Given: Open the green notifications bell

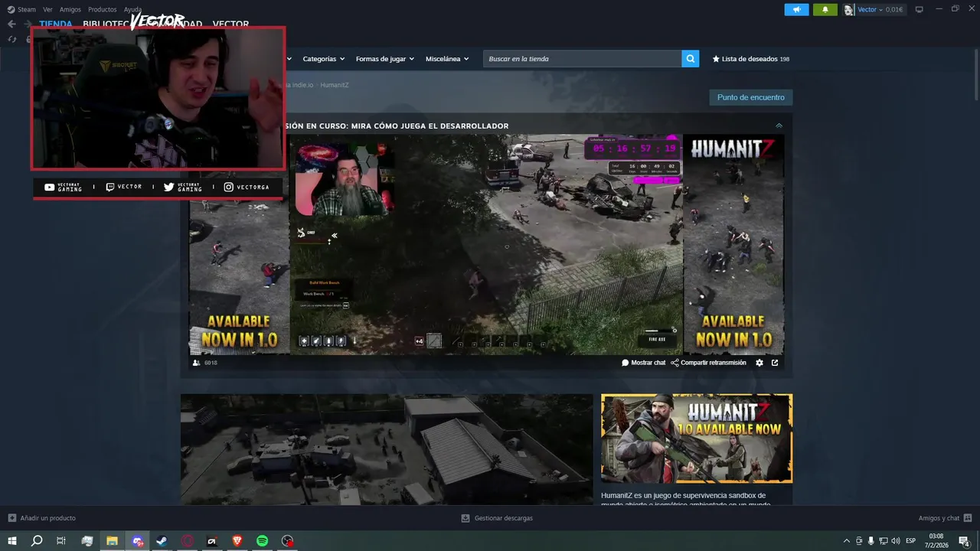Looking at the screenshot, I should tap(825, 10).
